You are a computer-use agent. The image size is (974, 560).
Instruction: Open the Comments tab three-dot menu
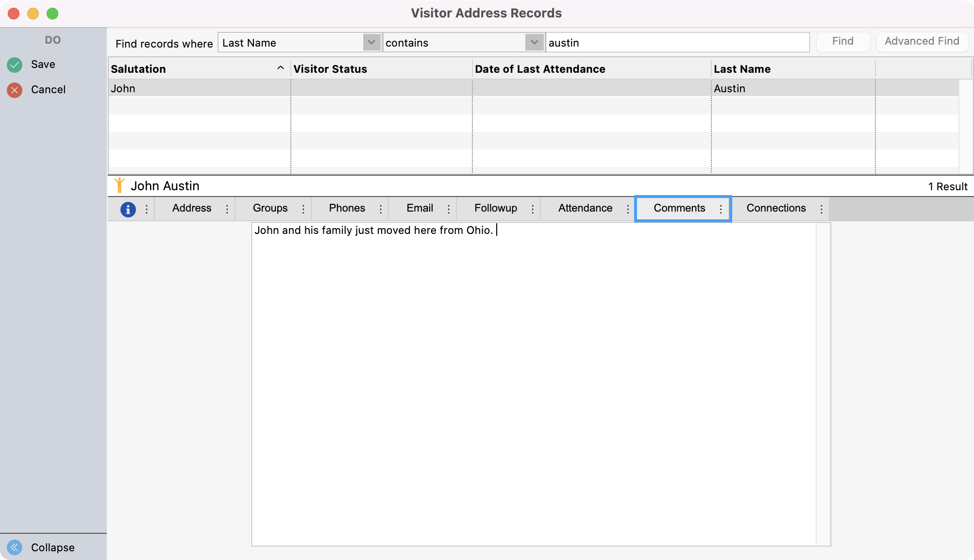click(x=721, y=209)
